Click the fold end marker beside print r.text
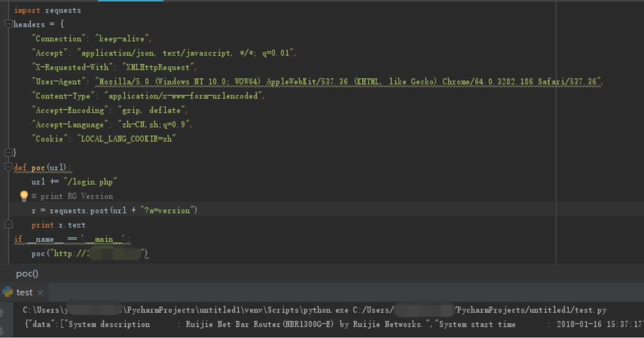The image size is (644, 338). (x=8, y=224)
